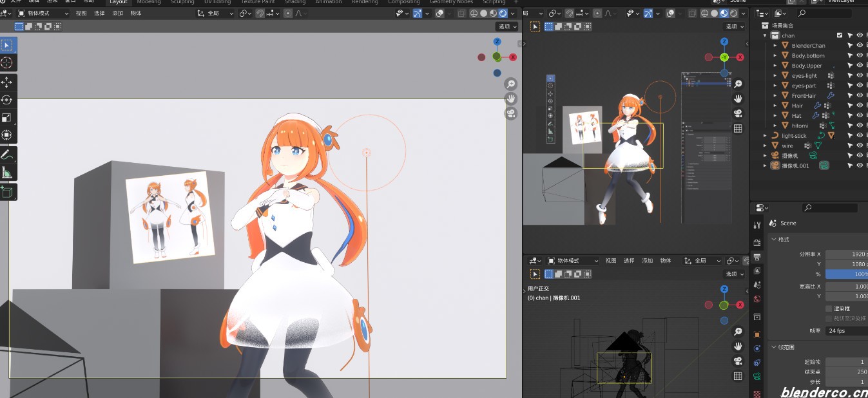Expand the wire tree item
Viewport: 868px width, 398px height.
pyautogui.click(x=766, y=146)
